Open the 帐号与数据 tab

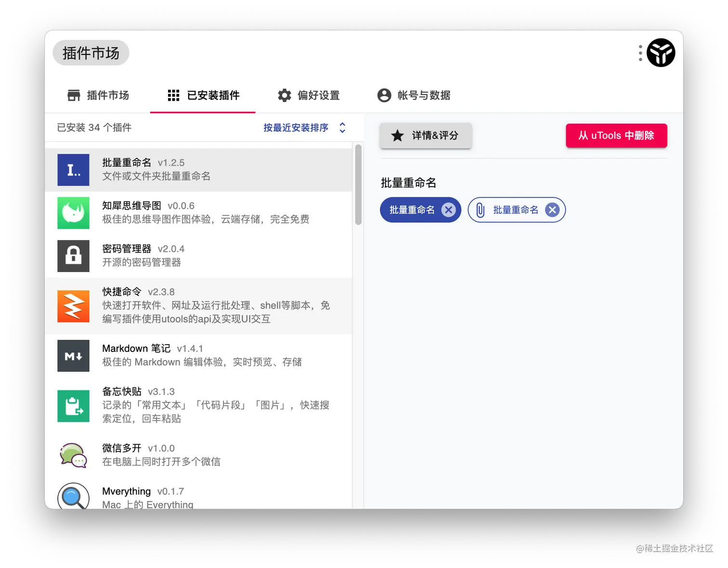[414, 95]
